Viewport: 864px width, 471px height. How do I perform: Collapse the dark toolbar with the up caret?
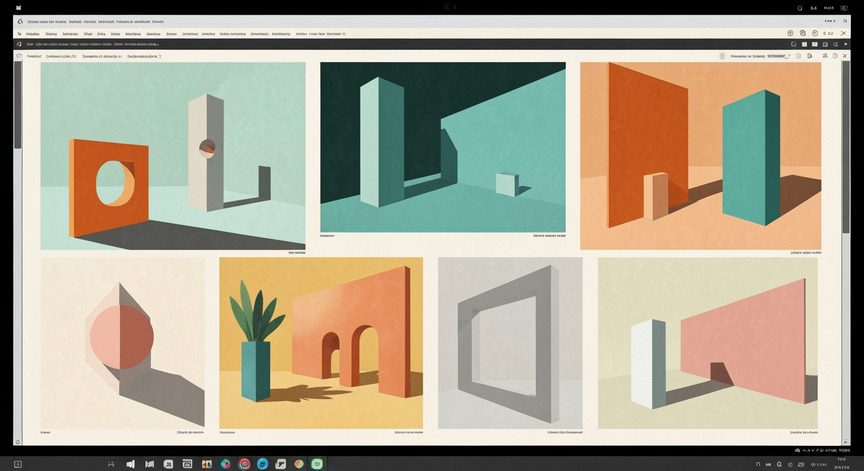pos(846,44)
